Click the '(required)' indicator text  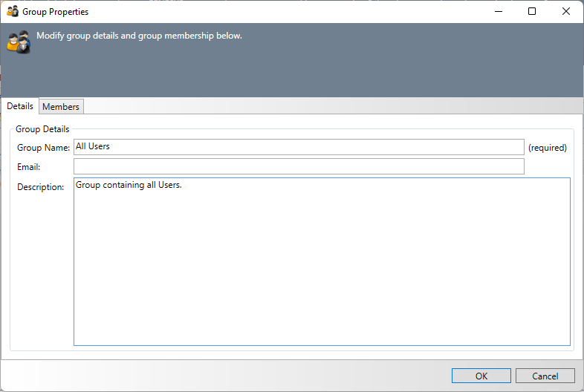click(x=548, y=148)
